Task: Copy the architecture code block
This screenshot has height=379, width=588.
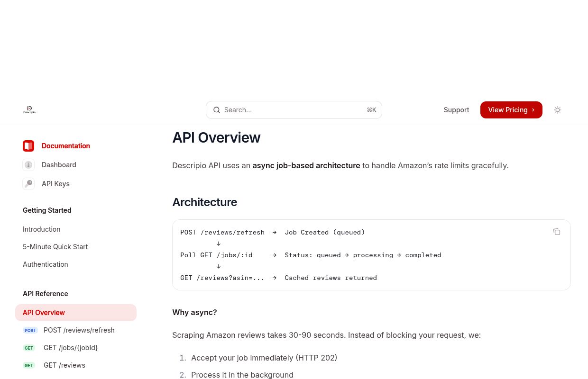Action: [x=557, y=232]
